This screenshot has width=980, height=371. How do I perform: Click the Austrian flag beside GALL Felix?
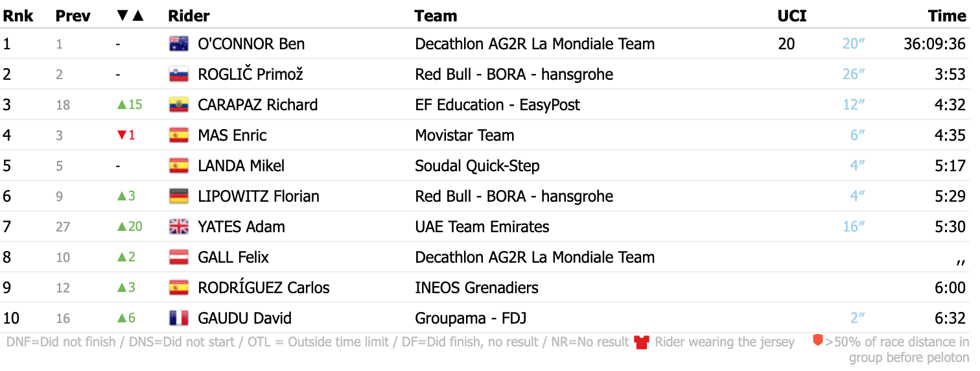[x=178, y=257]
